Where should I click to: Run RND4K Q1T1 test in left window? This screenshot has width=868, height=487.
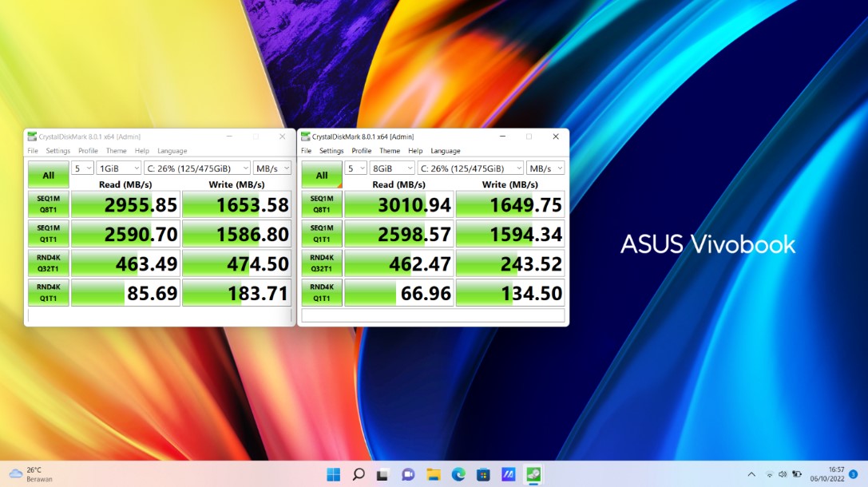point(48,292)
